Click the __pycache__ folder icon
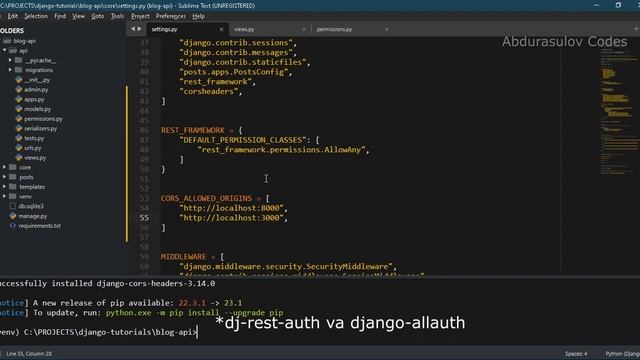640x360 pixels. (x=18, y=60)
